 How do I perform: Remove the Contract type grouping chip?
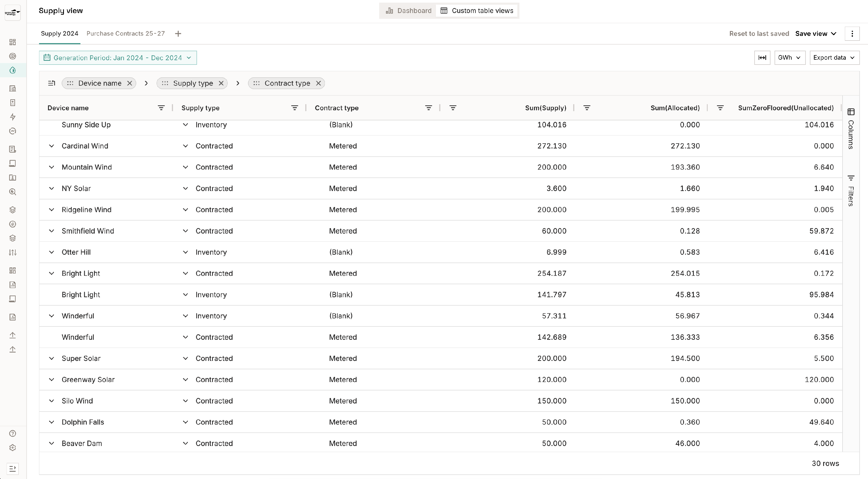[x=318, y=83]
